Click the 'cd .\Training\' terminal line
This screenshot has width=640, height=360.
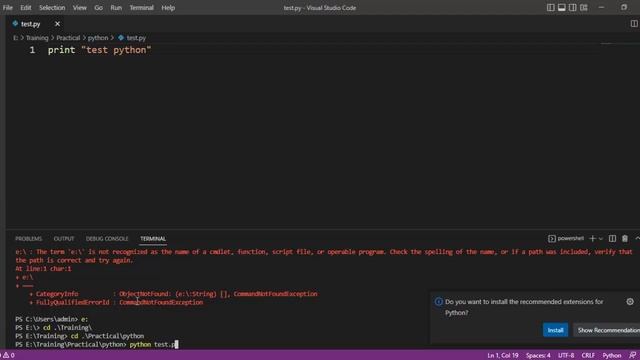click(x=53, y=328)
